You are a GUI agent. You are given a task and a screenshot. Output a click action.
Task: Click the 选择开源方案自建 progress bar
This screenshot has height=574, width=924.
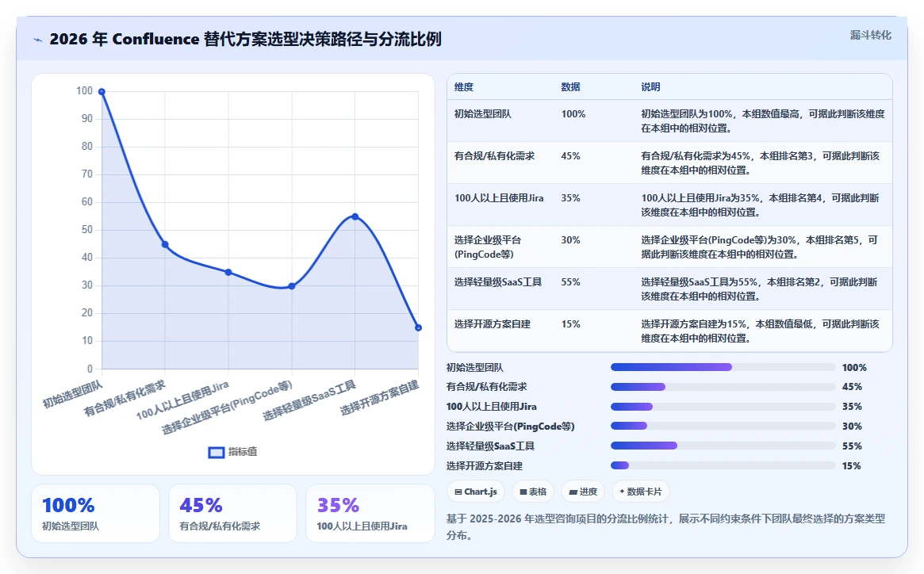[x=723, y=465]
